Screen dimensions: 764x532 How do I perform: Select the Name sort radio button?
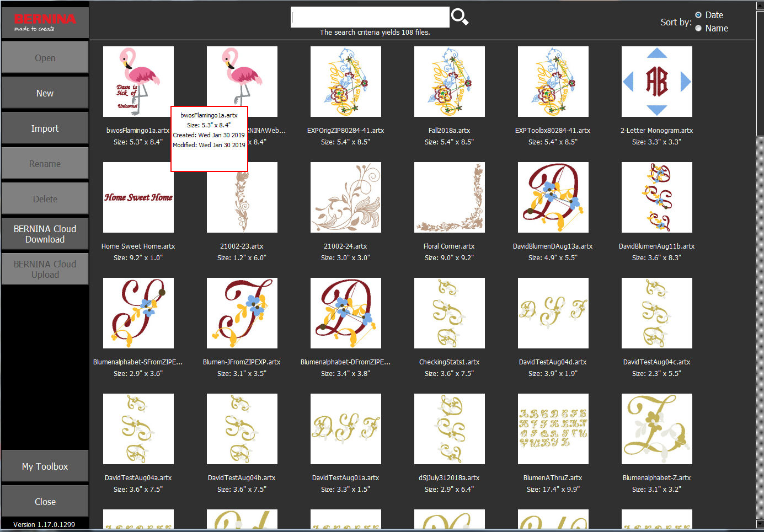tap(698, 28)
